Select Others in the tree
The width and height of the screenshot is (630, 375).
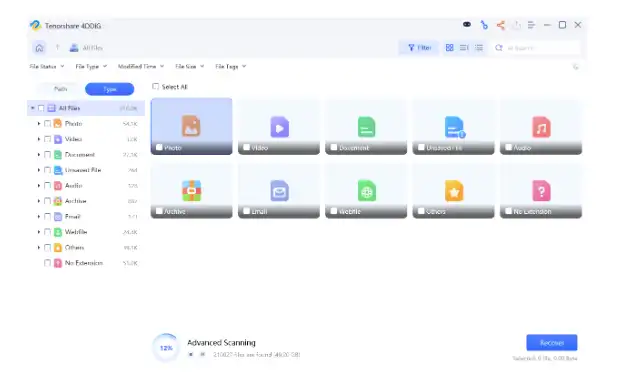86,247
